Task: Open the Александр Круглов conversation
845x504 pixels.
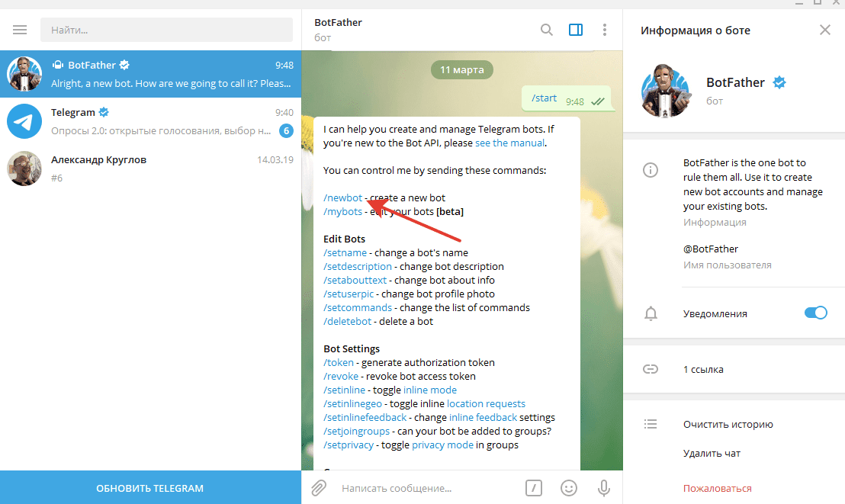Action: pyautogui.click(x=150, y=169)
